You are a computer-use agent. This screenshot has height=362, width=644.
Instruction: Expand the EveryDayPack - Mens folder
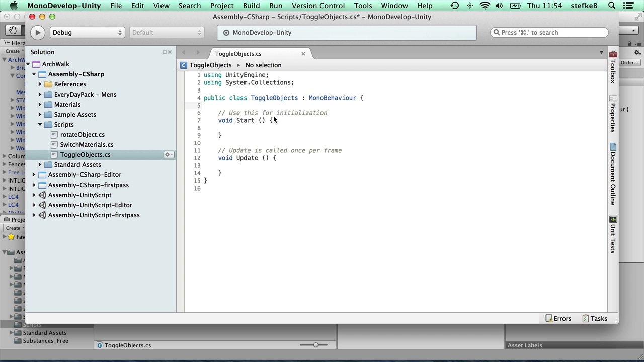coord(40,95)
